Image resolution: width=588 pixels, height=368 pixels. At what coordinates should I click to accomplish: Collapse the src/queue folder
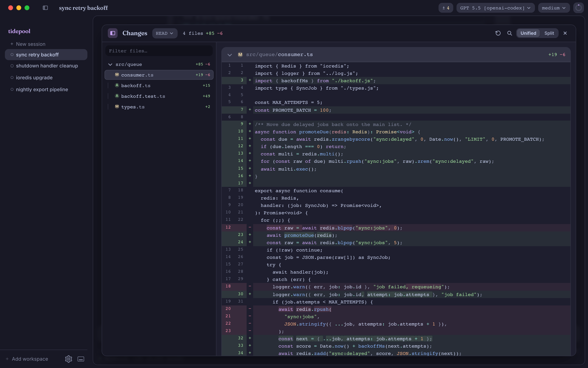click(110, 64)
